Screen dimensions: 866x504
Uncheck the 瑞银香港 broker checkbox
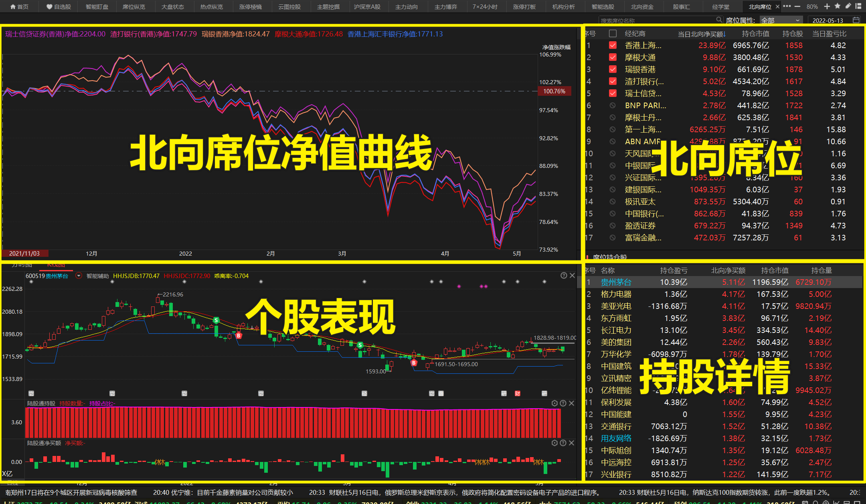click(613, 69)
